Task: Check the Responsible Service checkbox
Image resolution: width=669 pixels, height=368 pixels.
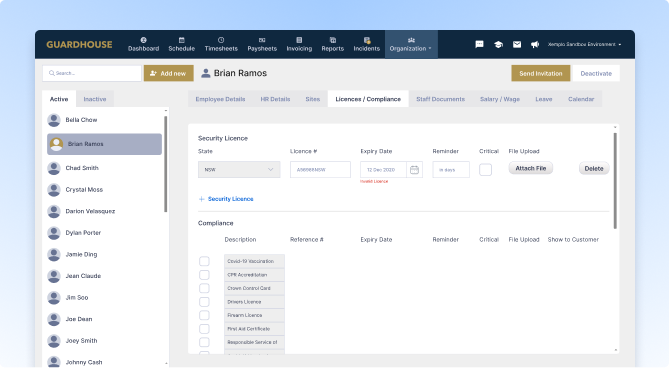Action: click(x=204, y=342)
